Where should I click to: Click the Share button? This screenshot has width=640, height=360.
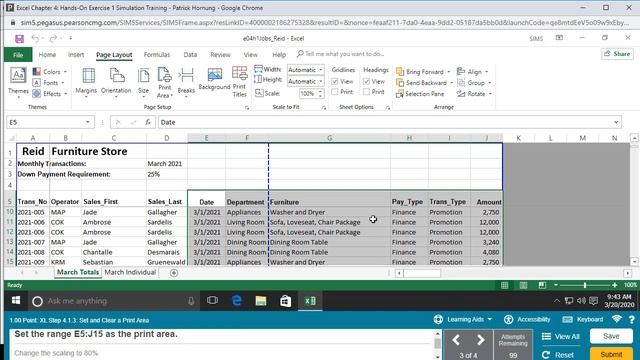(x=617, y=54)
